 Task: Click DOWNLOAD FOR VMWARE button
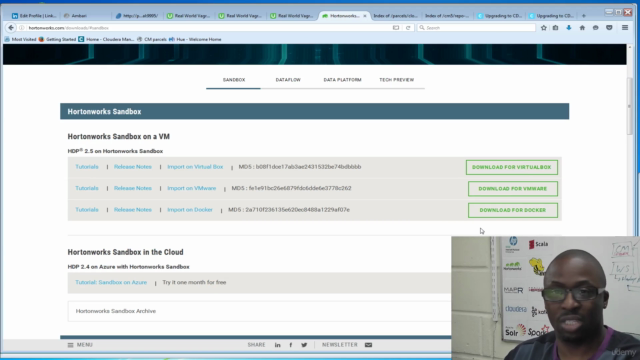click(513, 189)
